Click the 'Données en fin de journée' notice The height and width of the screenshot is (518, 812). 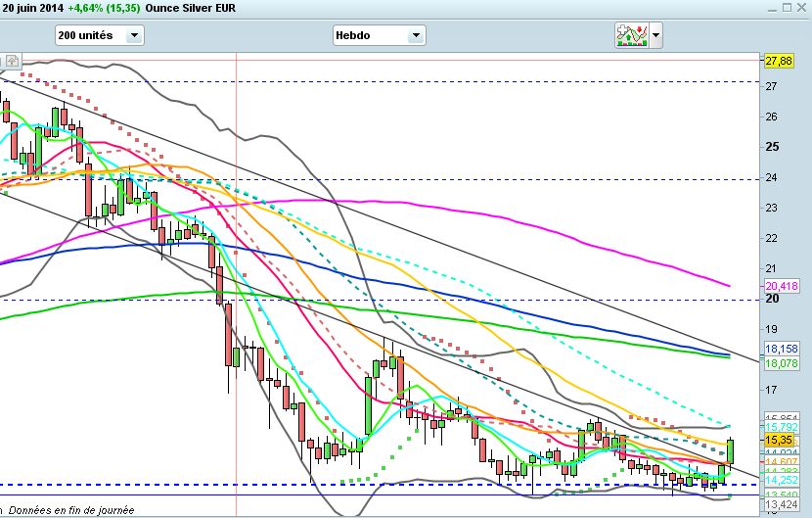(71, 510)
